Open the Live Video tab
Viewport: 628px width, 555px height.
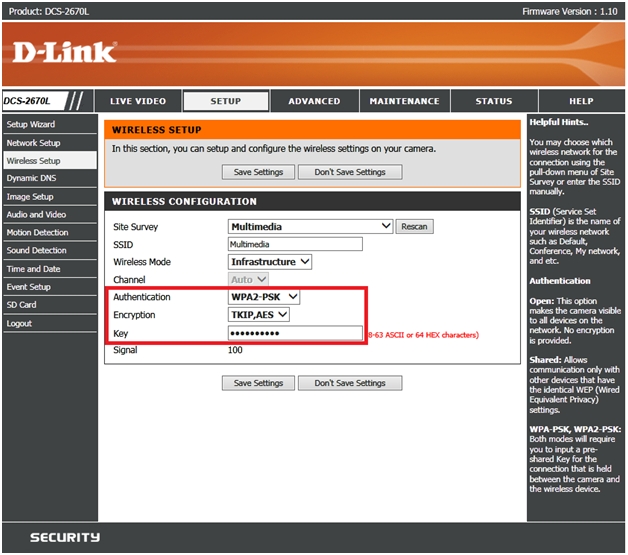click(x=138, y=101)
